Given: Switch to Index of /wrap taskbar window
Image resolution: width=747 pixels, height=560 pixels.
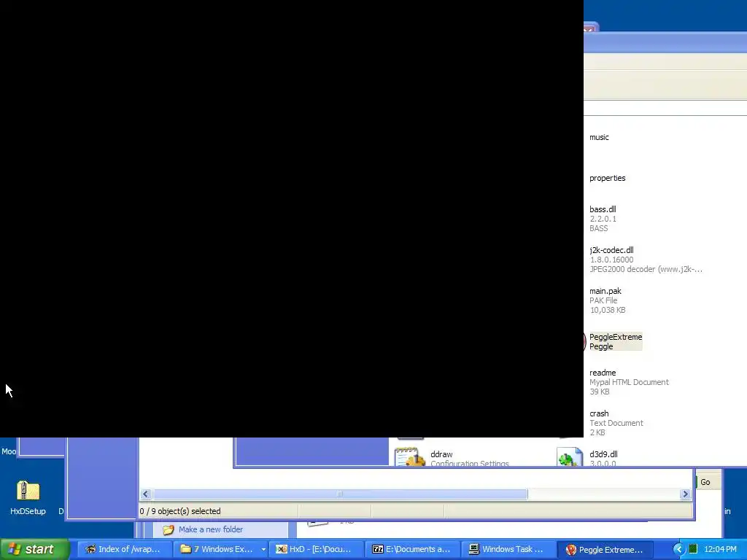Looking at the screenshot, I should pos(124,549).
